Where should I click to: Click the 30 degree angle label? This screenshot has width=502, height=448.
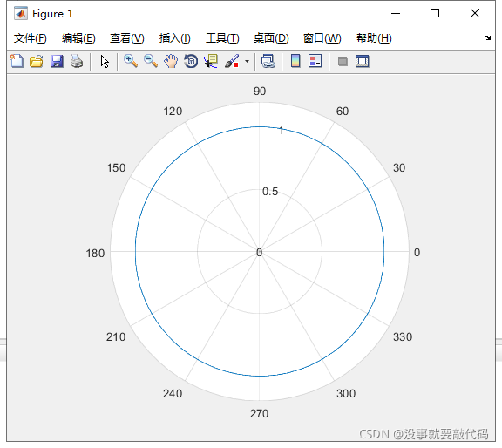point(399,168)
